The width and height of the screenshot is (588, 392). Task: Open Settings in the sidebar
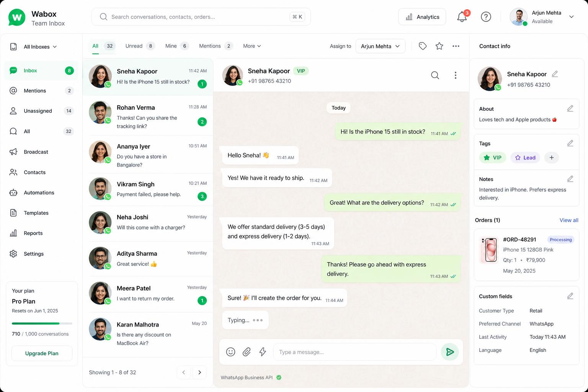41,254
